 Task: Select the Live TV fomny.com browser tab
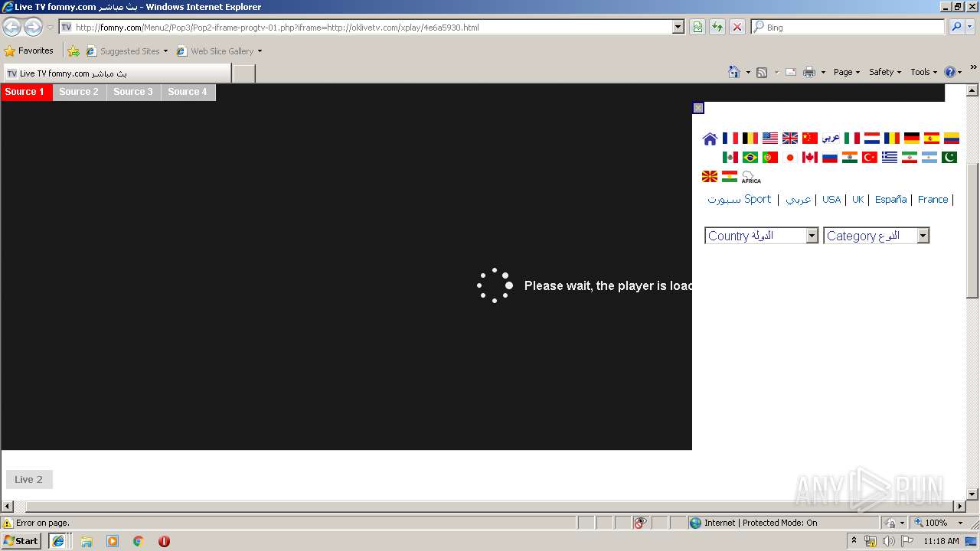tap(117, 73)
